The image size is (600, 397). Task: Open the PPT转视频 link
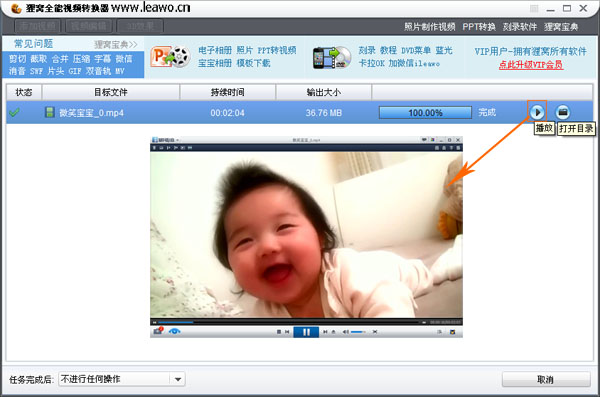pyautogui.click(x=277, y=50)
